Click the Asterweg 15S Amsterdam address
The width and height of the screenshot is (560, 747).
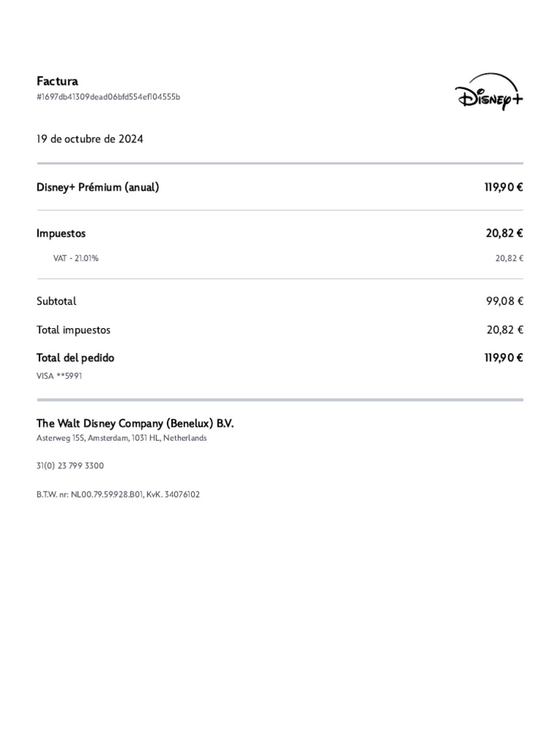[x=122, y=438]
